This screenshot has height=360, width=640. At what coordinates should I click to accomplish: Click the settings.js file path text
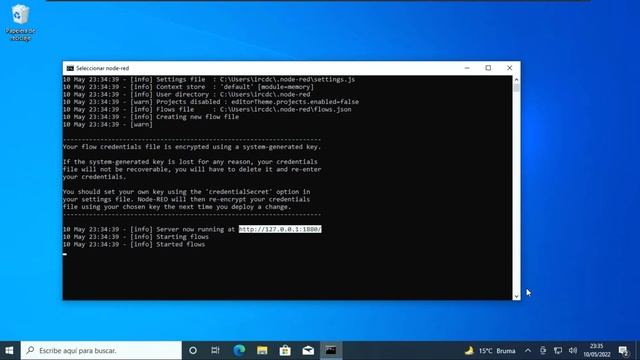287,79
